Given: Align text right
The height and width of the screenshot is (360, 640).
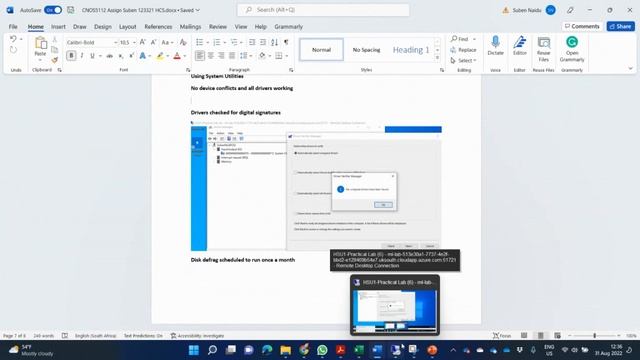Looking at the screenshot, I should [x=221, y=56].
